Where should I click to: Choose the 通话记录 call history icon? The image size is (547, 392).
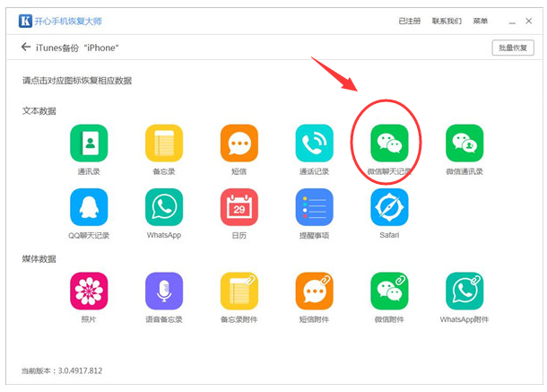(x=315, y=143)
